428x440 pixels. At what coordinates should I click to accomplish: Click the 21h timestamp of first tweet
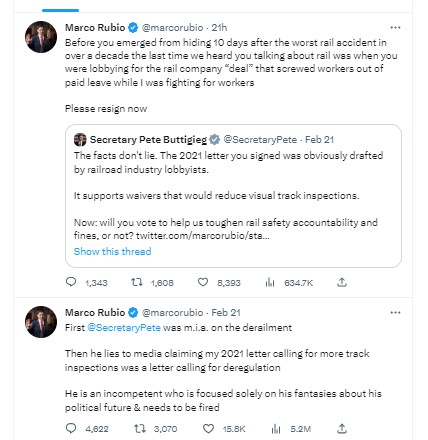(219, 27)
